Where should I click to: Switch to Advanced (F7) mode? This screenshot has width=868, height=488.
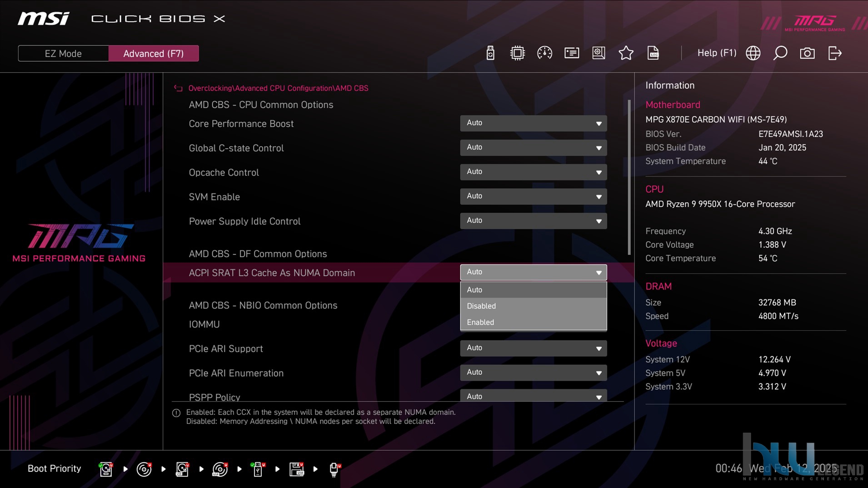[x=154, y=54]
